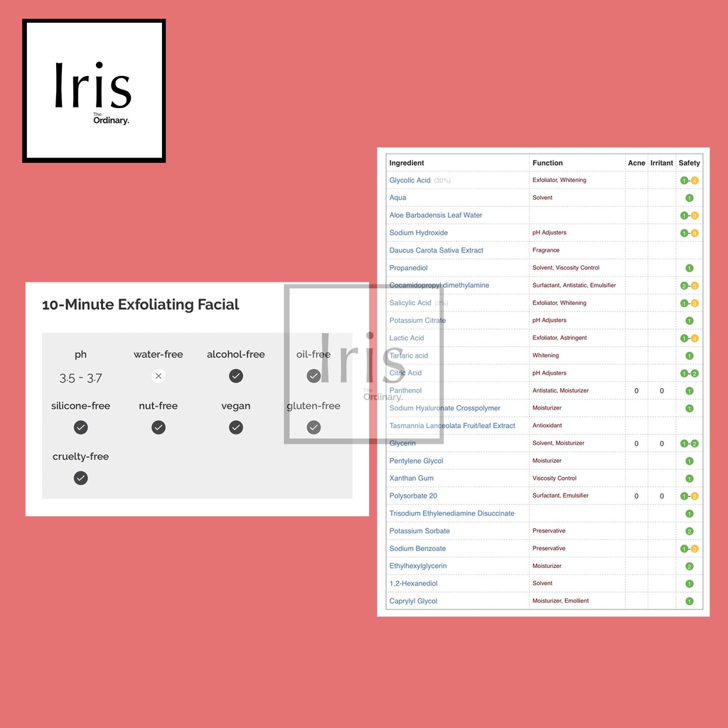The height and width of the screenshot is (728, 728).
Task: Click the Safety column header
Action: coord(689,163)
